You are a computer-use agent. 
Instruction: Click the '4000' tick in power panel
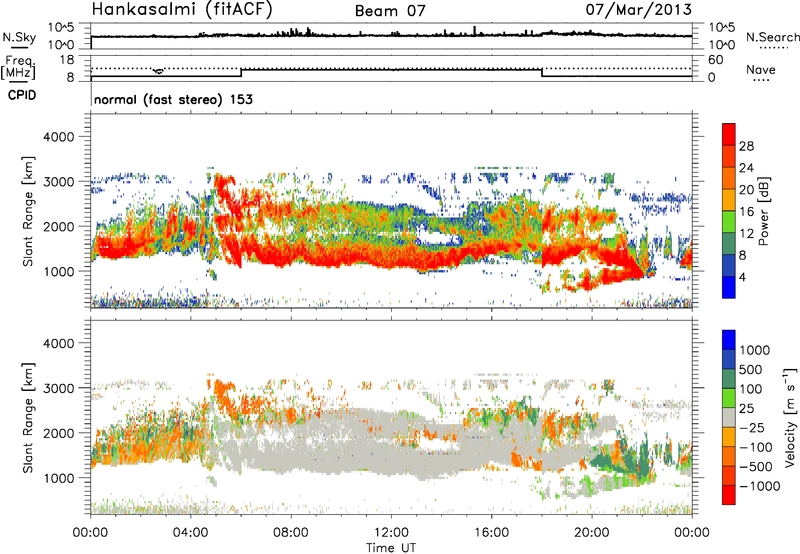pyautogui.click(x=59, y=137)
